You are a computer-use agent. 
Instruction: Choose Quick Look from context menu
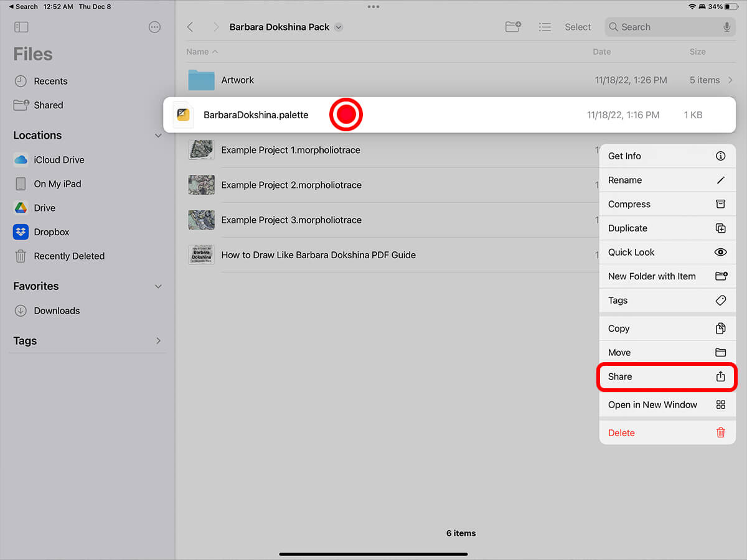click(x=667, y=253)
